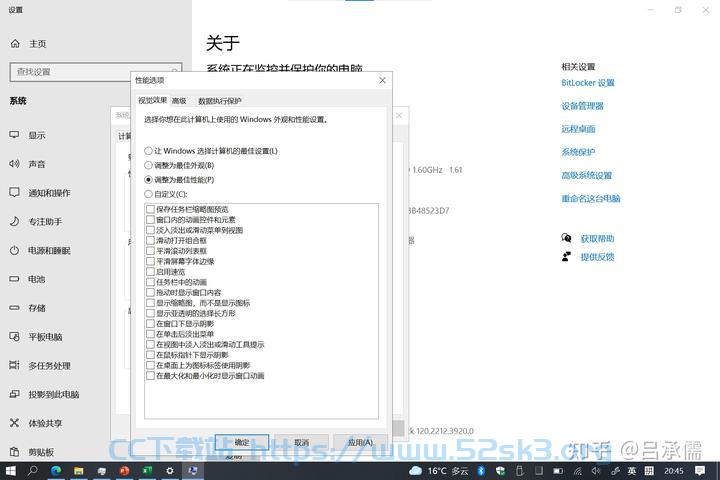The image size is (720, 480).
Task: Open the weather 16°C 多云 widget
Action: point(439,471)
